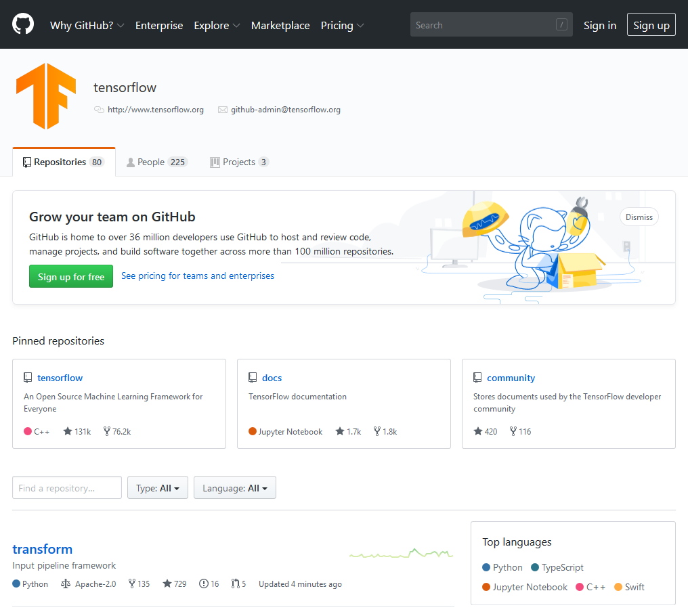Open the Language: All filter dropdown
The width and height of the screenshot is (688, 616).
point(235,488)
